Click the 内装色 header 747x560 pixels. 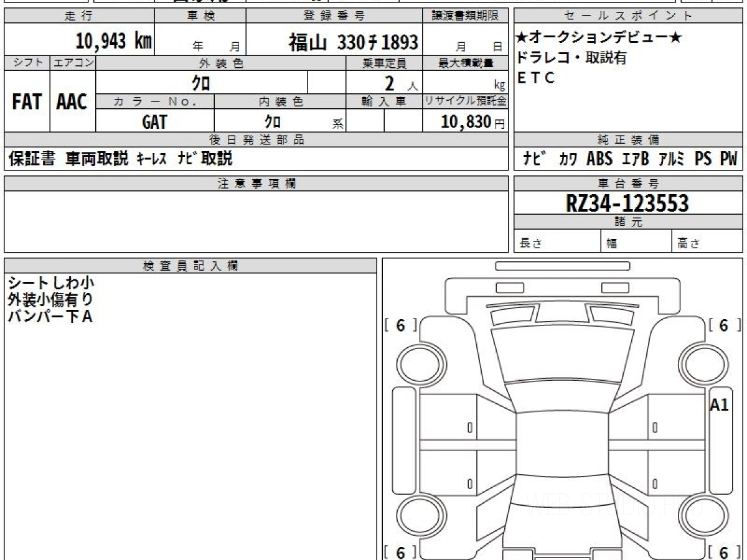pos(280,101)
